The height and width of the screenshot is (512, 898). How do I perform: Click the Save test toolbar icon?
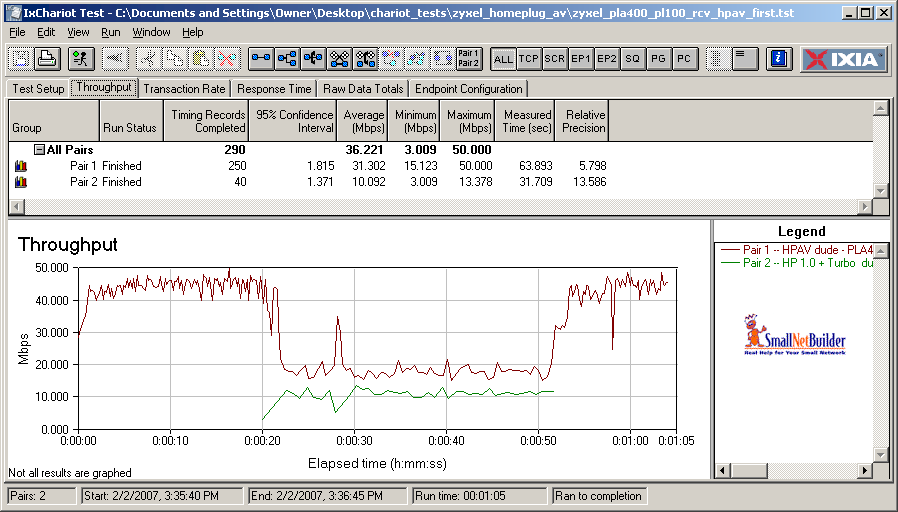[21, 58]
